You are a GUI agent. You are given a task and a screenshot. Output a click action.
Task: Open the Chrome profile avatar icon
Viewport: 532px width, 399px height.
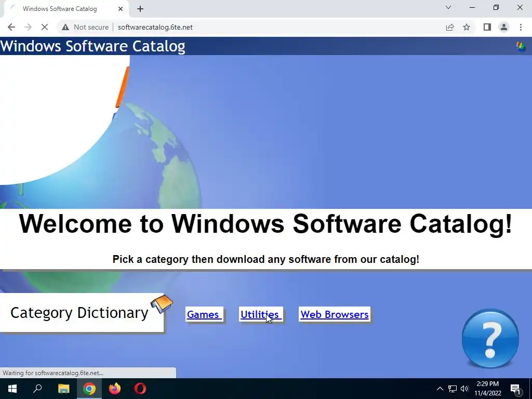[x=504, y=27]
